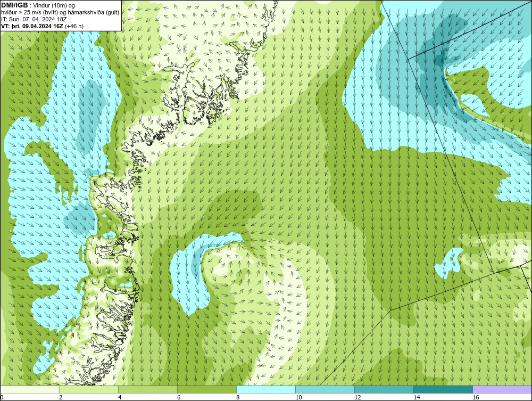Image resolution: width=532 pixels, height=401 pixels.
Task: Click the legend scale label '4'
Action: coord(119,397)
